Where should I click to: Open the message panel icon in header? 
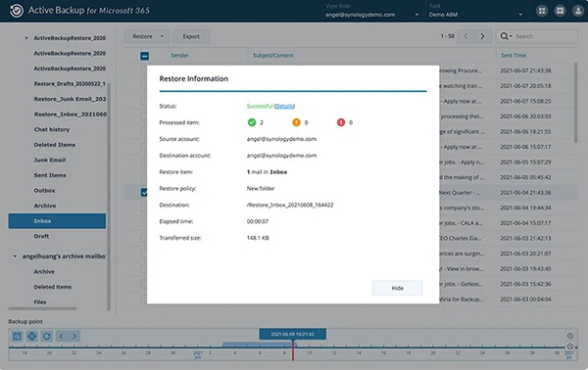coord(560,11)
